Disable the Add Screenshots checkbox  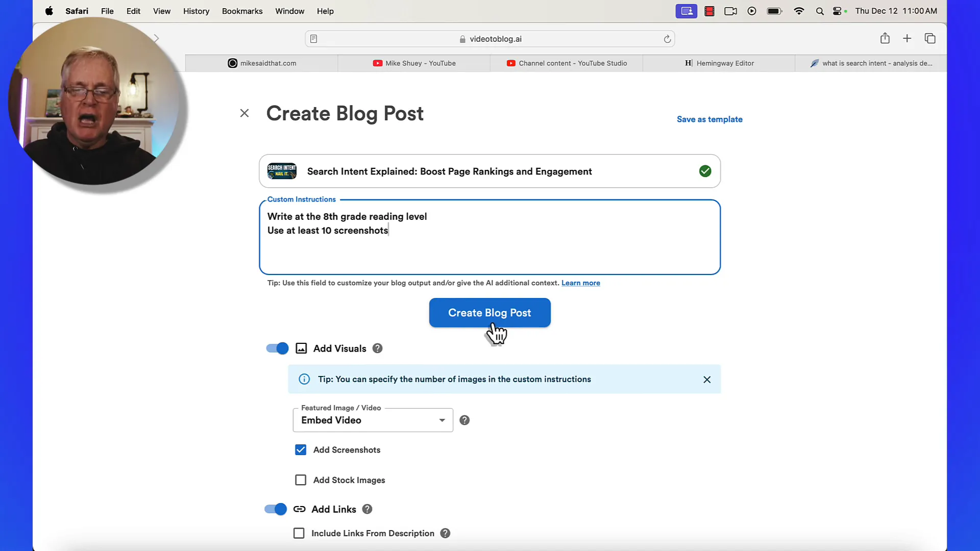point(300,449)
